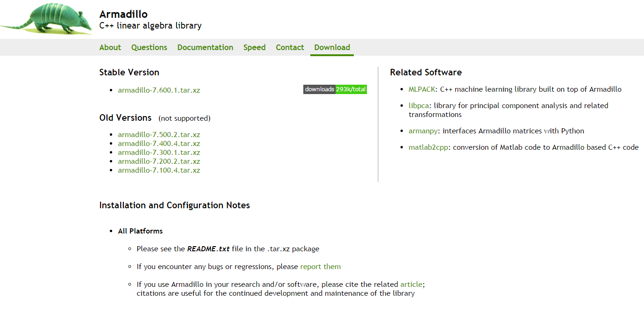644x314 pixels.
Task: Download old version armadillo-7.300.1.tar.xz
Action: (159, 153)
